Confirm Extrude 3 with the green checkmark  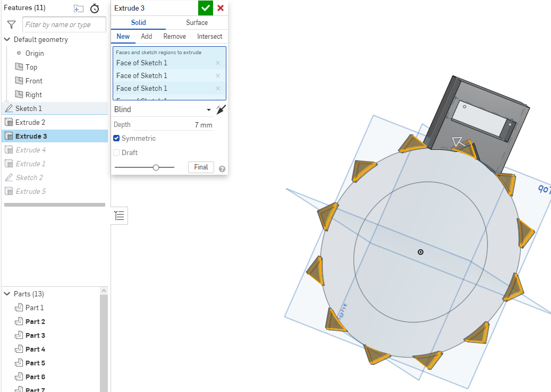point(206,8)
